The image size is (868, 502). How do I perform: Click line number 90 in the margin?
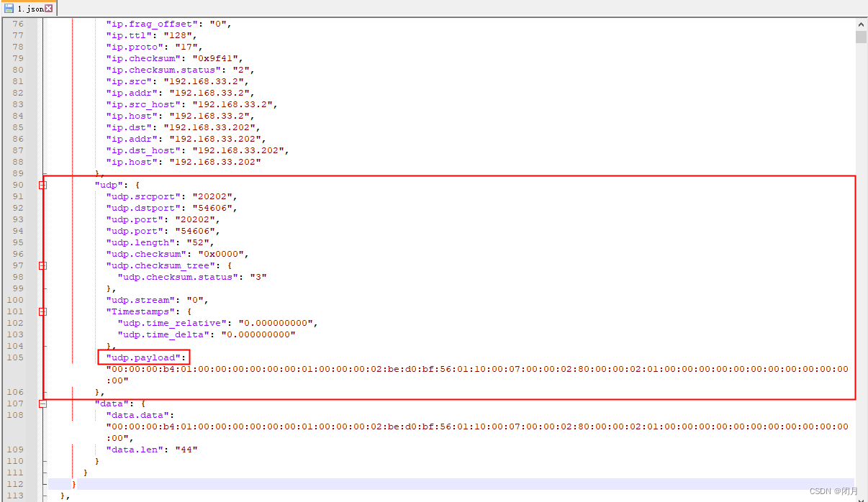(18, 185)
